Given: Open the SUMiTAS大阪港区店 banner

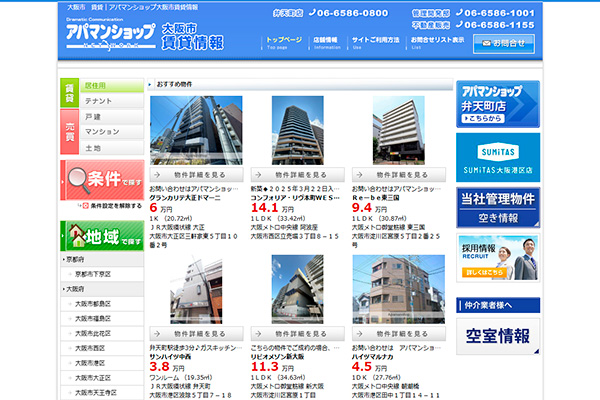Looking at the screenshot, I should tap(498, 158).
